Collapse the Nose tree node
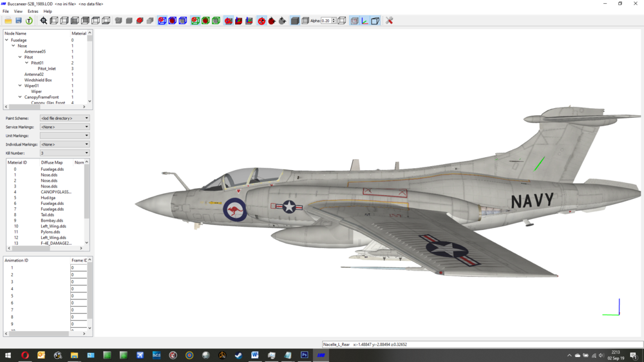 pyautogui.click(x=13, y=46)
